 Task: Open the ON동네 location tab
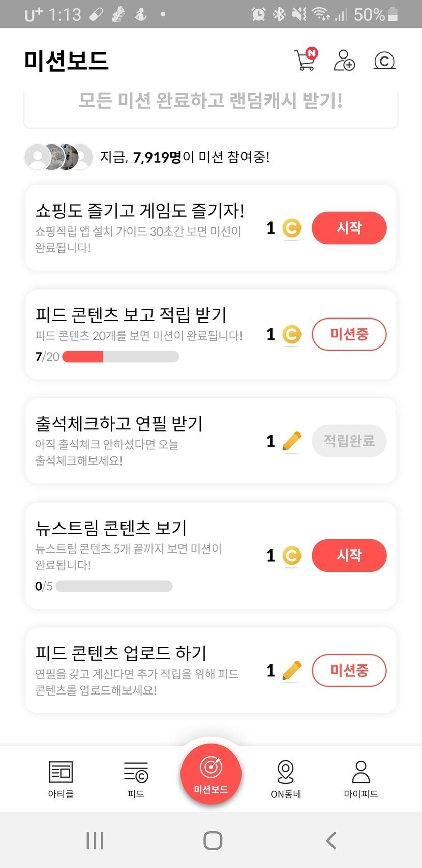tap(286, 778)
